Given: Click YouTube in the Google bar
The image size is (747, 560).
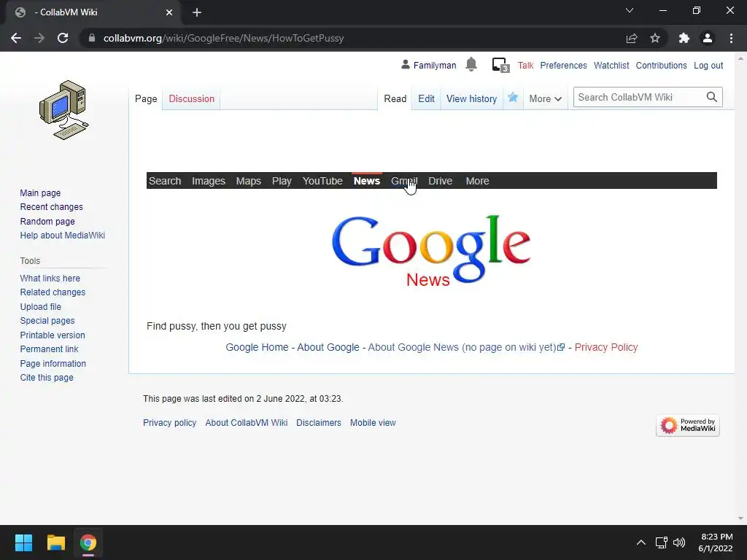Looking at the screenshot, I should (x=322, y=181).
